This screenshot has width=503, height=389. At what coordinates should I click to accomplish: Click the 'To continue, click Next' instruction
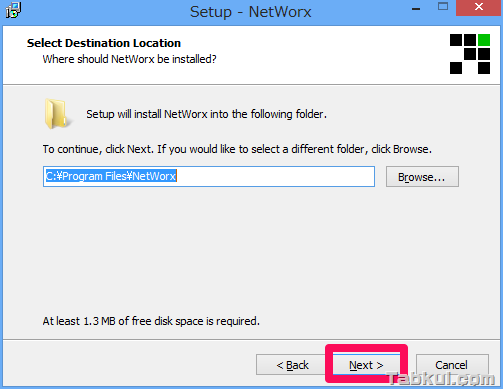point(237,149)
